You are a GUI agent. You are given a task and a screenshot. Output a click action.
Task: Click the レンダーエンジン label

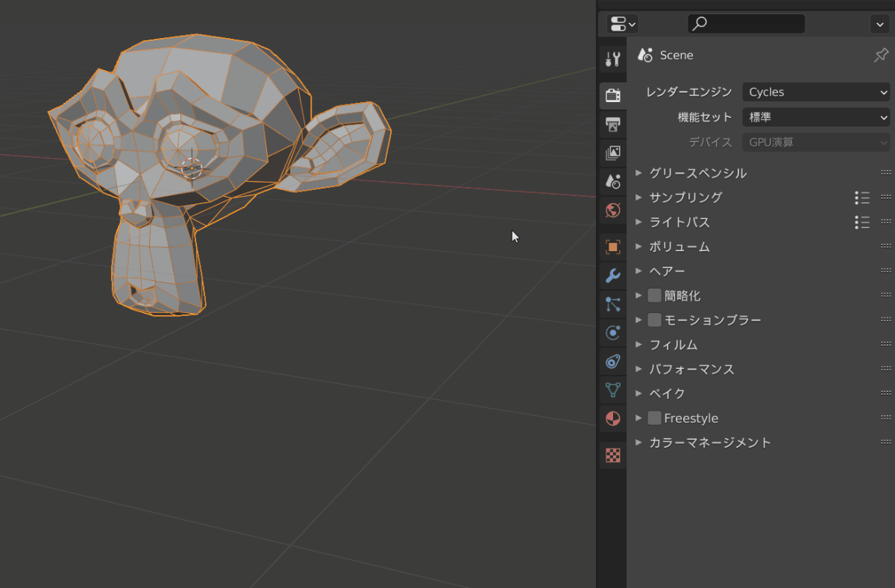tap(689, 92)
